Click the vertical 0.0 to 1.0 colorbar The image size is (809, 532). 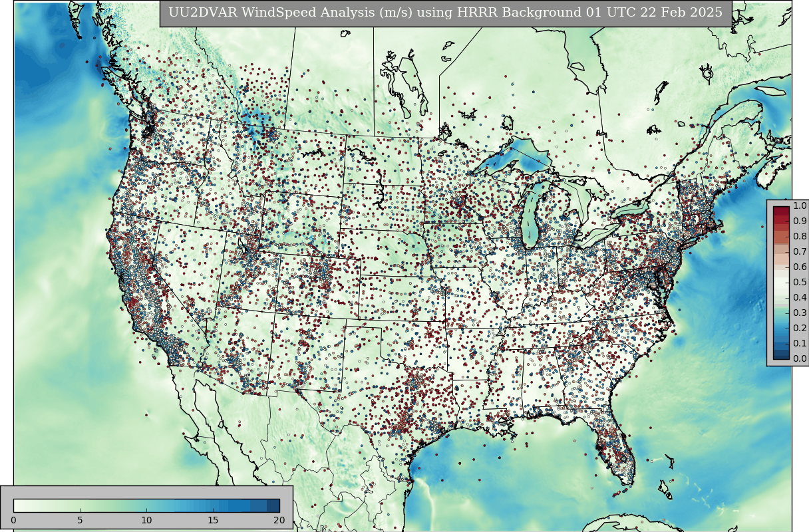781,283
